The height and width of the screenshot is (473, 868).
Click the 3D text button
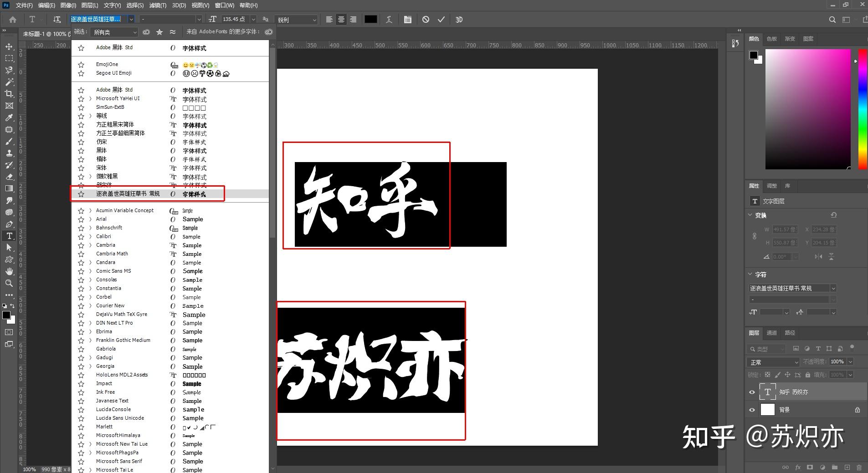pos(459,20)
